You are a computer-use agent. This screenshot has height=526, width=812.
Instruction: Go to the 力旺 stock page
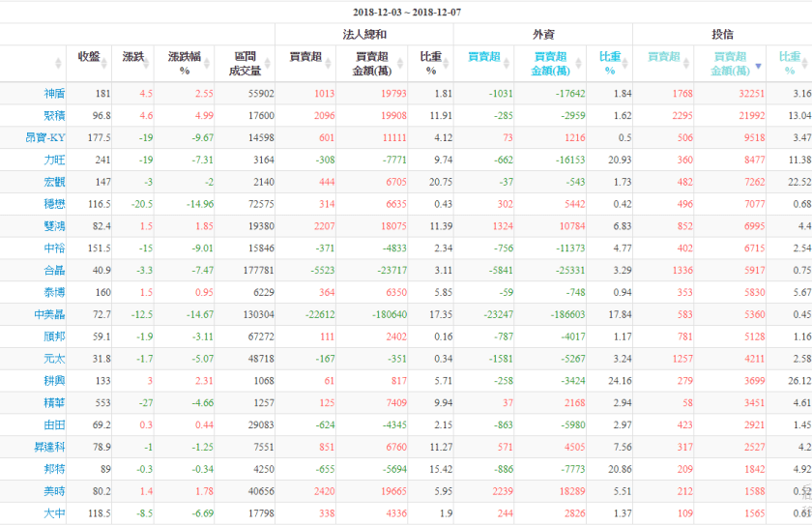(x=54, y=159)
